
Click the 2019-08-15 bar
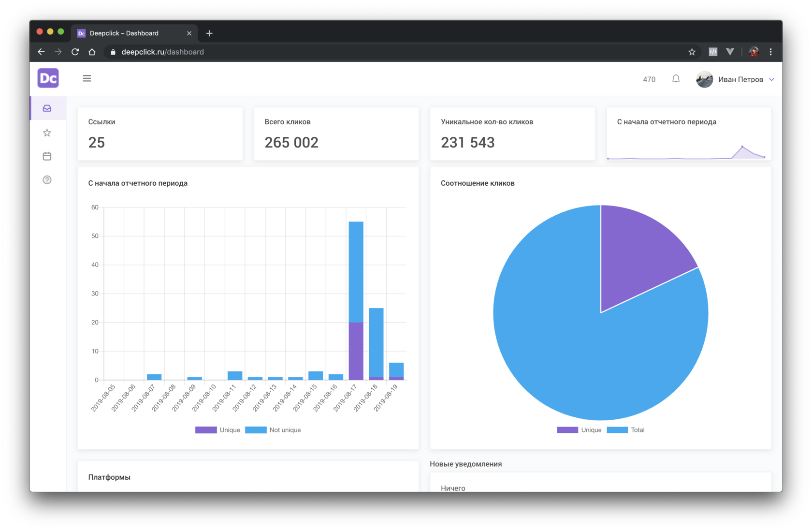pyautogui.click(x=316, y=376)
